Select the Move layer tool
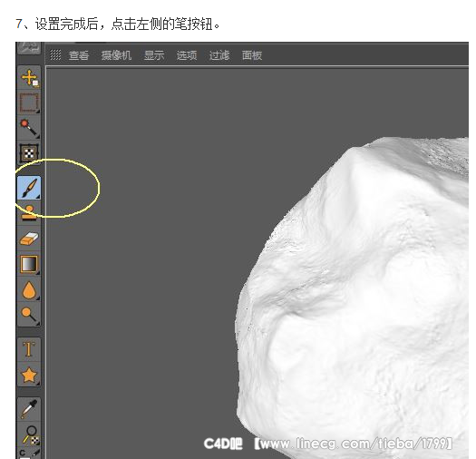The width and height of the screenshot is (476, 459). pyautogui.click(x=29, y=77)
